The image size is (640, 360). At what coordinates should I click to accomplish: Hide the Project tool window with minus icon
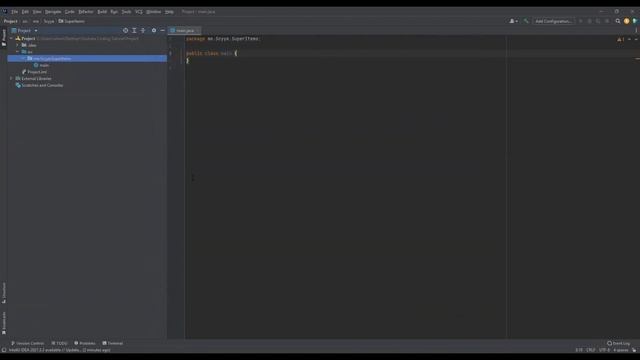pos(162,31)
